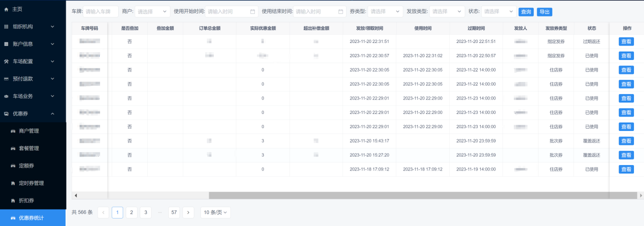Focus the 使用开始时间 time input
This screenshot has height=226, width=644.
coord(231,11)
